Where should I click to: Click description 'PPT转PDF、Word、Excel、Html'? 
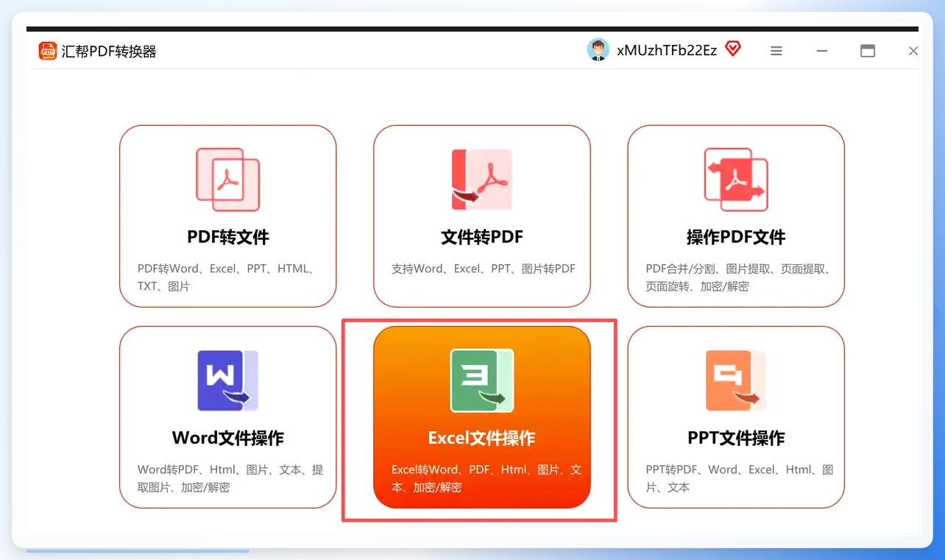(739, 478)
